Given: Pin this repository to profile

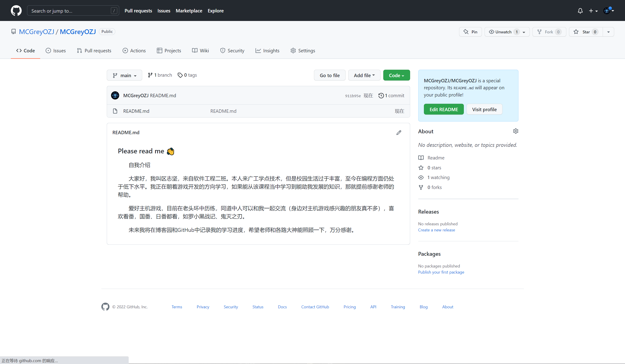Looking at the screenshot, I should 470,32.
